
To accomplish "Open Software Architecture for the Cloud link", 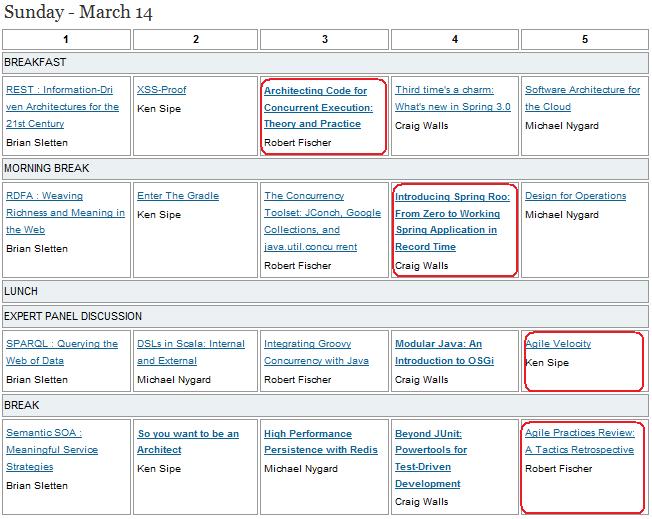I will tap(583, 98).
